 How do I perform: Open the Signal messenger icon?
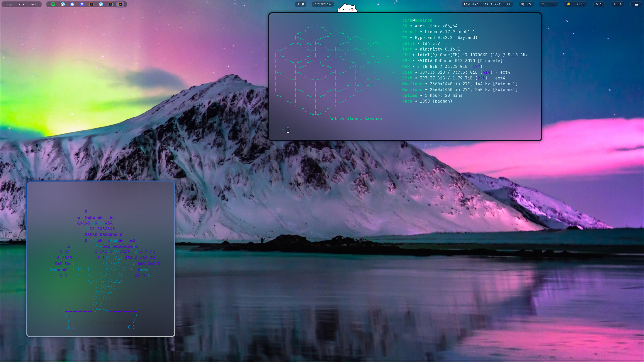click(72, 4)
